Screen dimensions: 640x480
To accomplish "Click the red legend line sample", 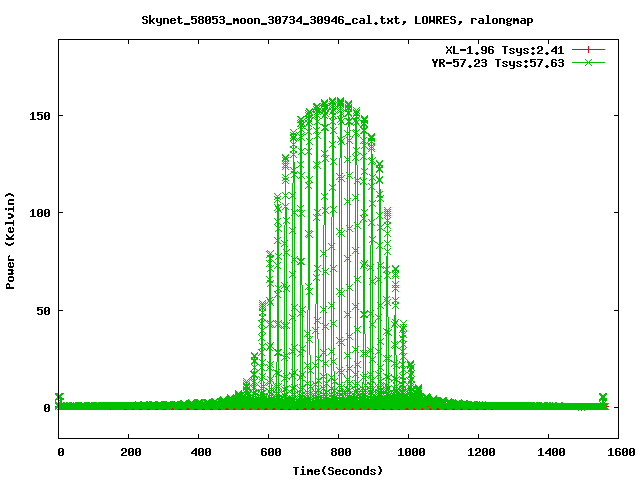I will coord(588,50).
